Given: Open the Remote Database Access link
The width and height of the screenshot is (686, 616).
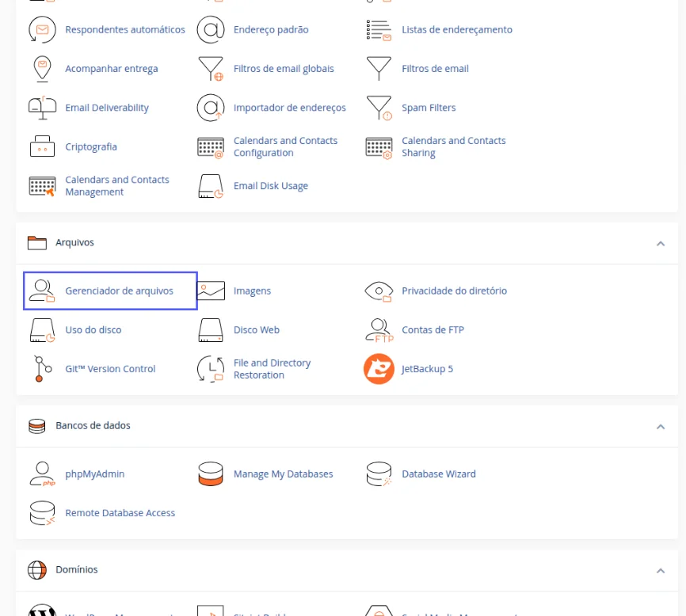Looking at the screenshot, I should tap(120, 513).
